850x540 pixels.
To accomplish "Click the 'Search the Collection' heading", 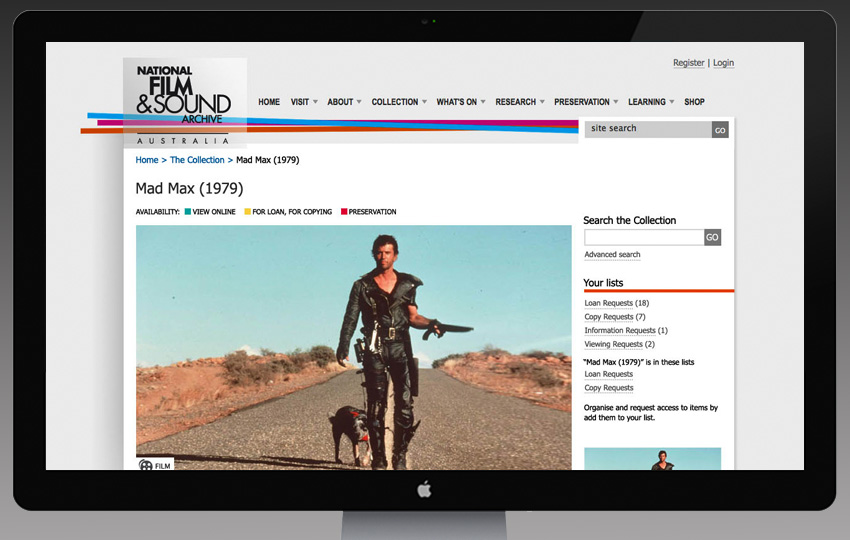I will coord(629,221).
